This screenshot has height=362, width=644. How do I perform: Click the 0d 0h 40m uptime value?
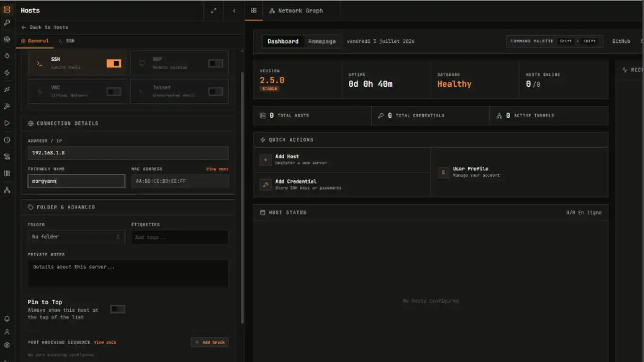tap(371, 84)
